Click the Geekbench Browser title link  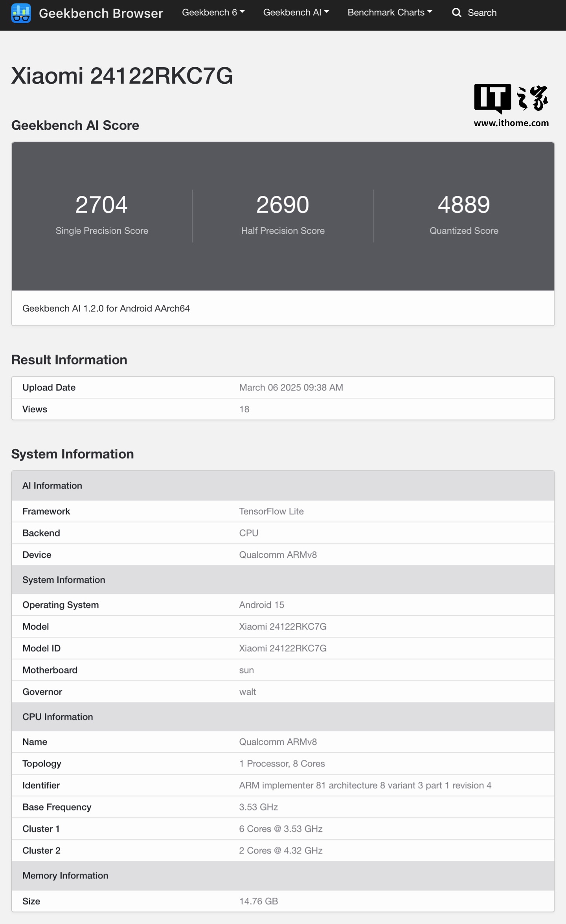point(101,13)
